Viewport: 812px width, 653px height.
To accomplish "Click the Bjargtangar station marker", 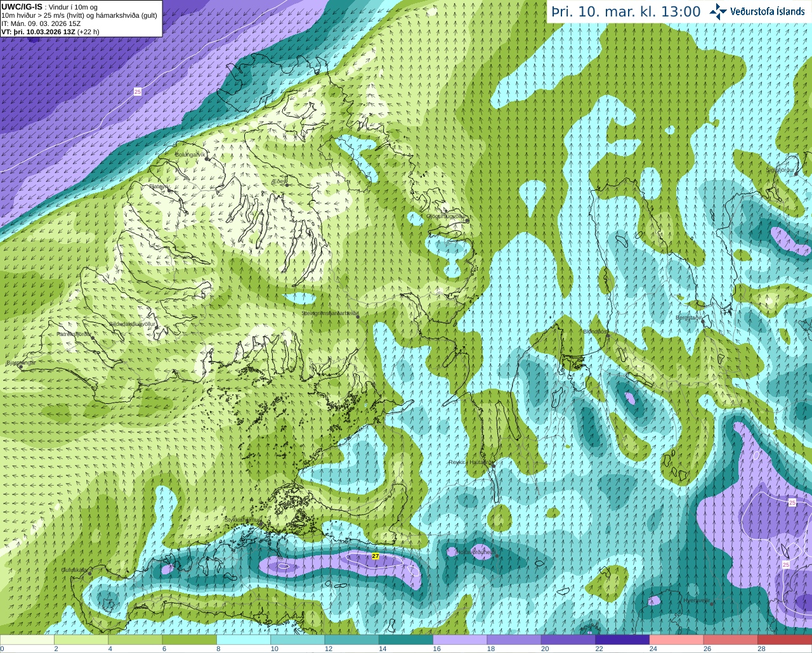I will pos(21,367).
